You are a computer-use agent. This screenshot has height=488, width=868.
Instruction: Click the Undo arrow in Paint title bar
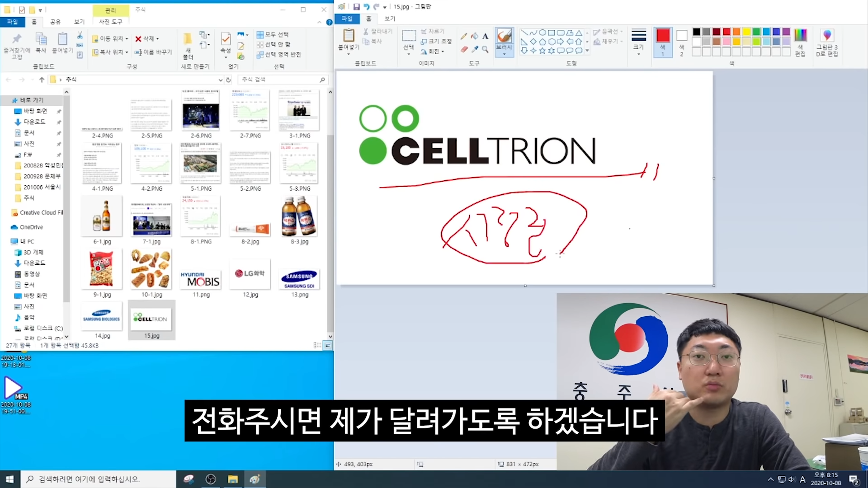366,7
